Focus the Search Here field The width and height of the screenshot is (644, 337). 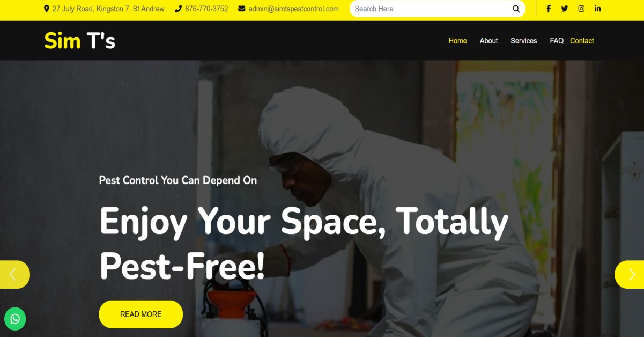click(432, 9)
